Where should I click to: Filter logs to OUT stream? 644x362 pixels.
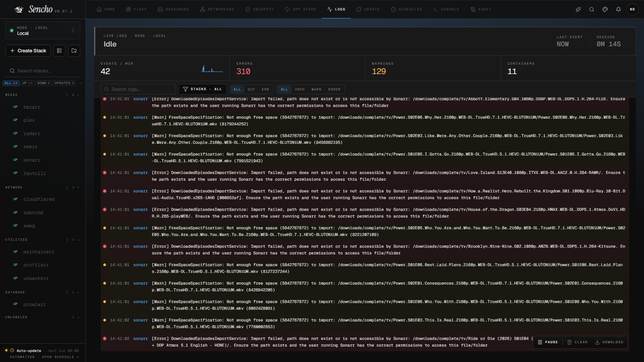pyautogui.click(x=251, y=89)
